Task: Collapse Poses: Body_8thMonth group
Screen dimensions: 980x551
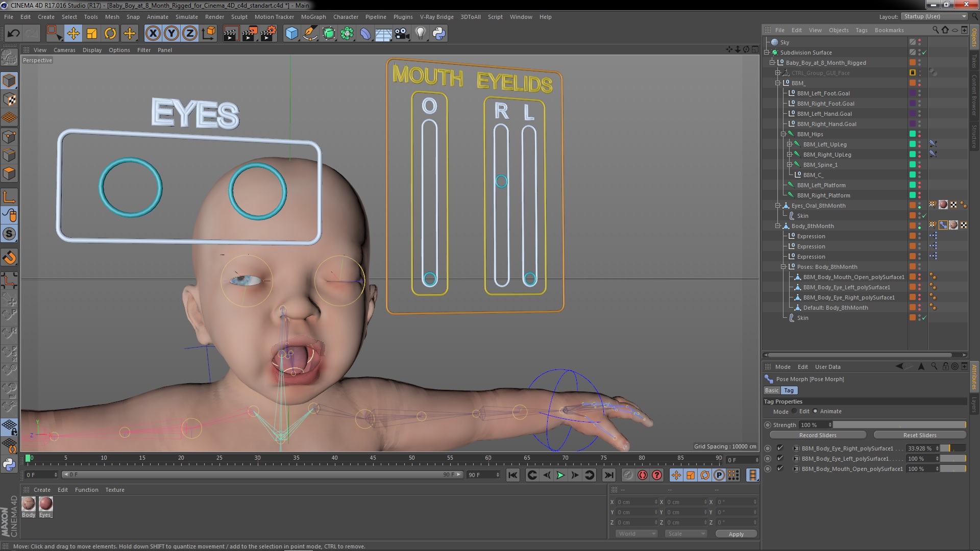Action: [783, 267]
